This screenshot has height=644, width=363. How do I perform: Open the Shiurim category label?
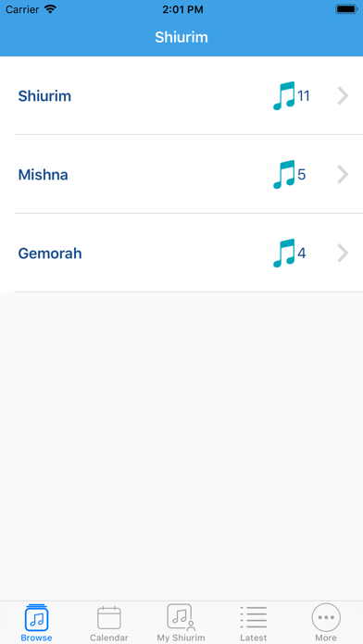44,96
